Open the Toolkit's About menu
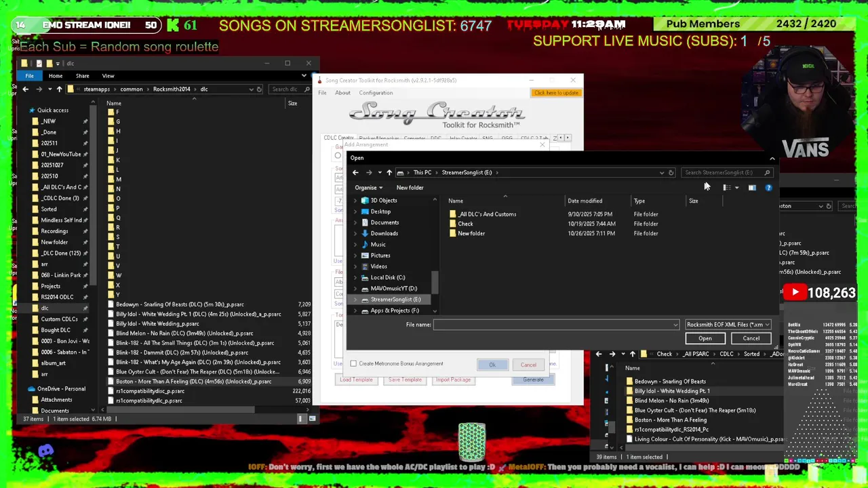868x488 pixels. pyautogui.click(x=342, y=93)
